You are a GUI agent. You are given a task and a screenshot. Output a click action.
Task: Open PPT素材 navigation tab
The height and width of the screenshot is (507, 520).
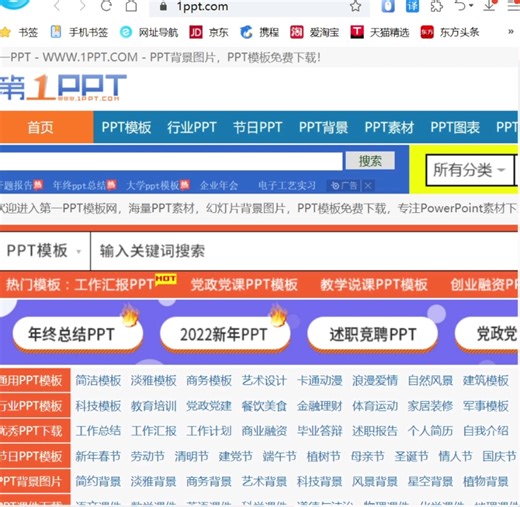tap(389, 127)
